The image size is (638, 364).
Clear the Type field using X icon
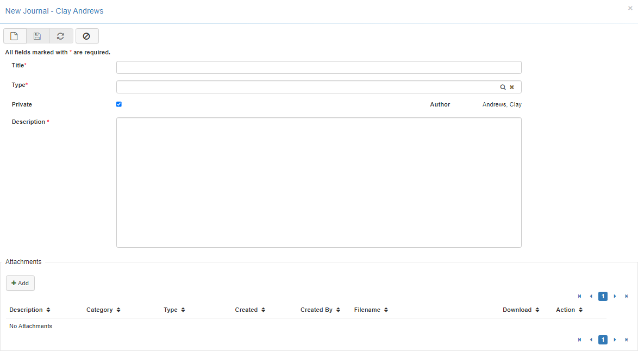[512, 87]
